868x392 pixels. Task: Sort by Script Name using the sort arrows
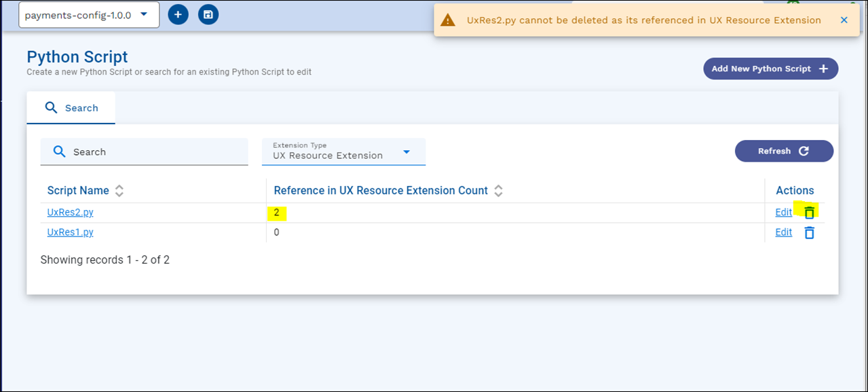[119, 191]
